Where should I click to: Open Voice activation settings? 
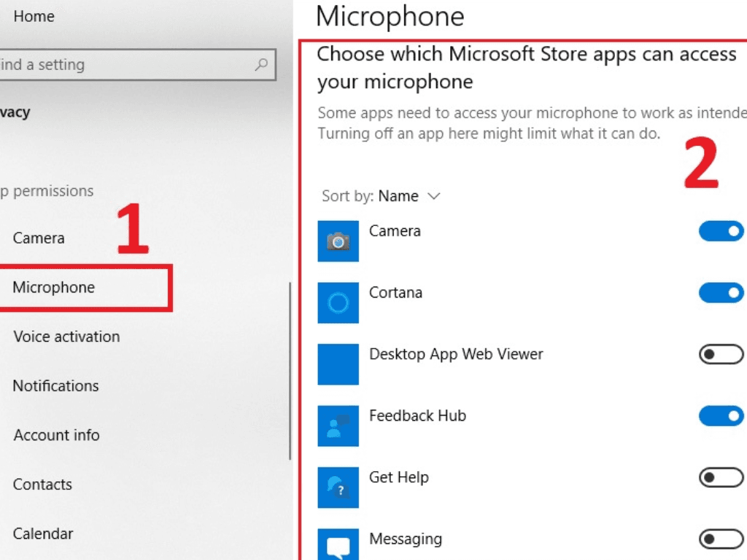point(66,337)
